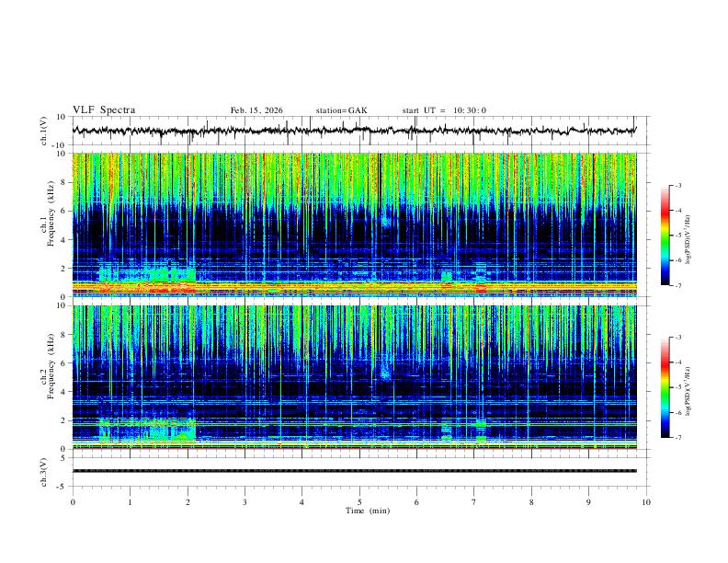Click the "6" kHz tick on ch.1 frequency axis
Image resolution: width=728 pixels, height=563 pixels.
[63, 211]
